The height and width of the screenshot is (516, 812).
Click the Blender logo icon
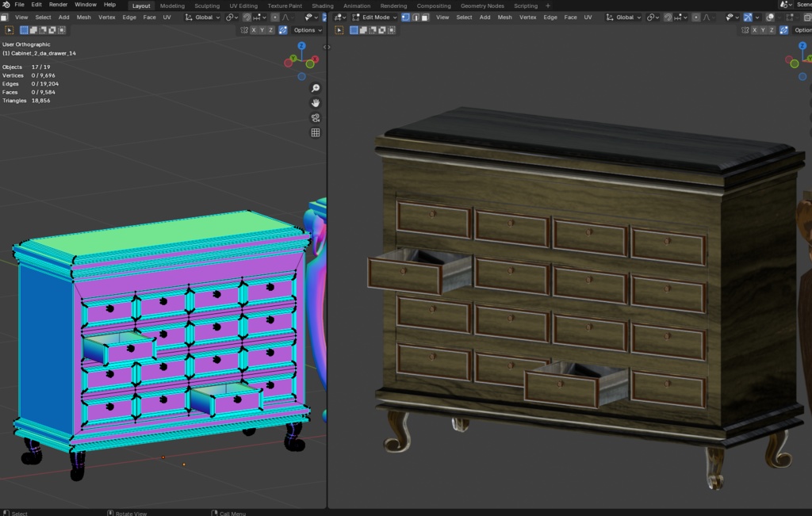tap(6, 5)
